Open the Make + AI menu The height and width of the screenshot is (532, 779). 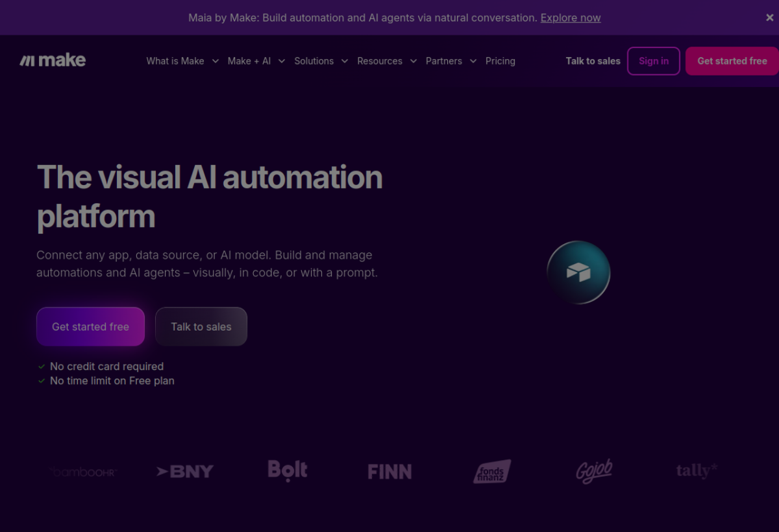click(x=249, y=61)
